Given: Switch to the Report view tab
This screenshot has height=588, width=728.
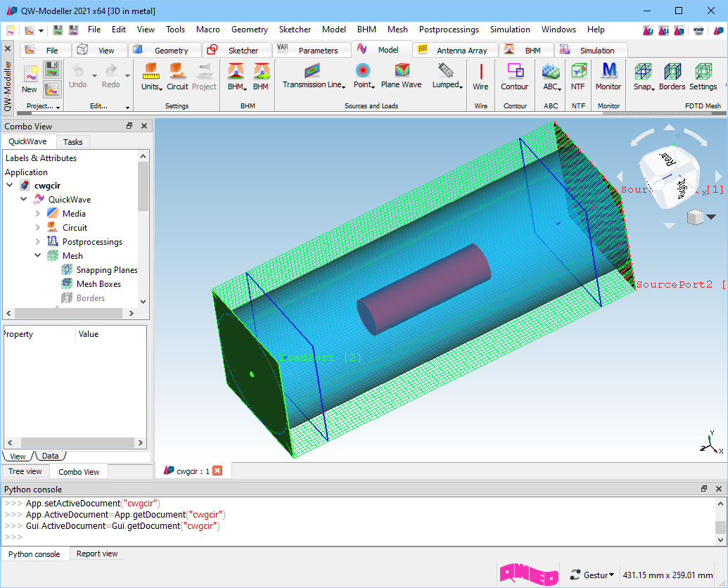Looking at the screenshot, I should 97,554.
